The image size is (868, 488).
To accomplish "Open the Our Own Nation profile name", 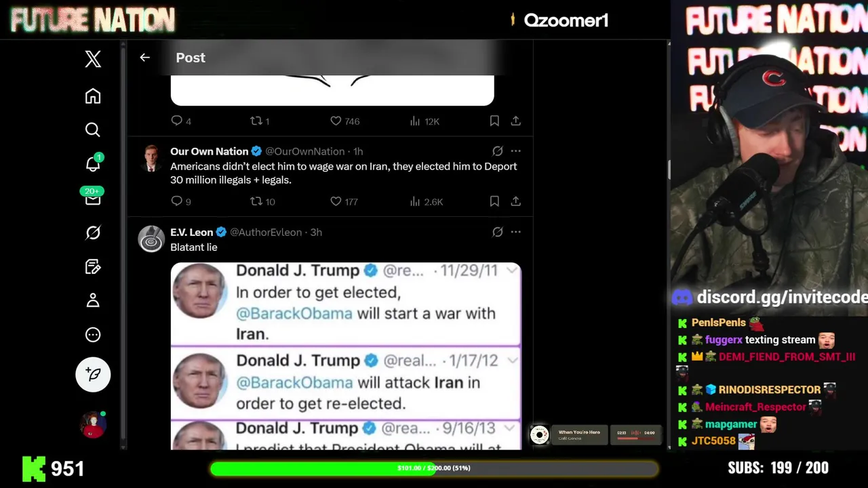I will [209, 151].
